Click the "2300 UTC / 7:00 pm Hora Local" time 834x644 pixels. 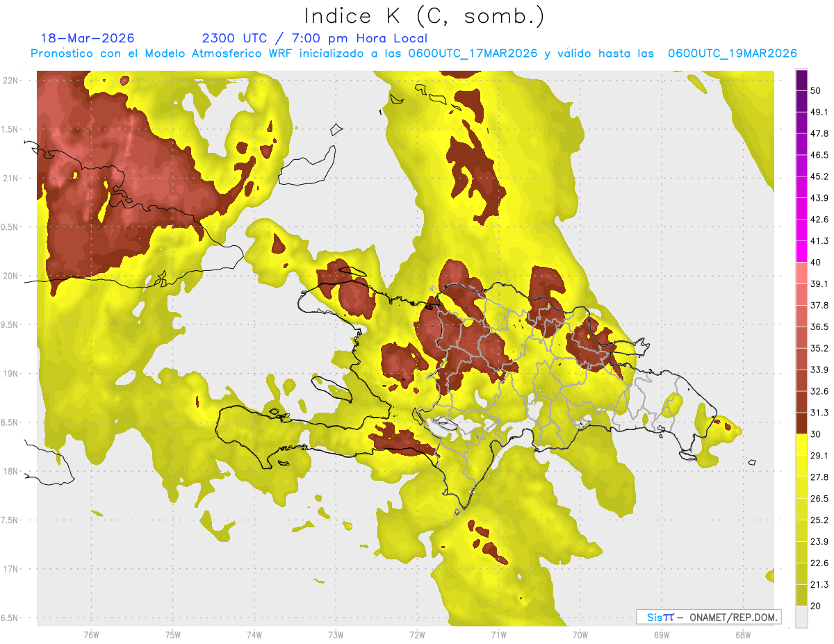click(314, 38)
